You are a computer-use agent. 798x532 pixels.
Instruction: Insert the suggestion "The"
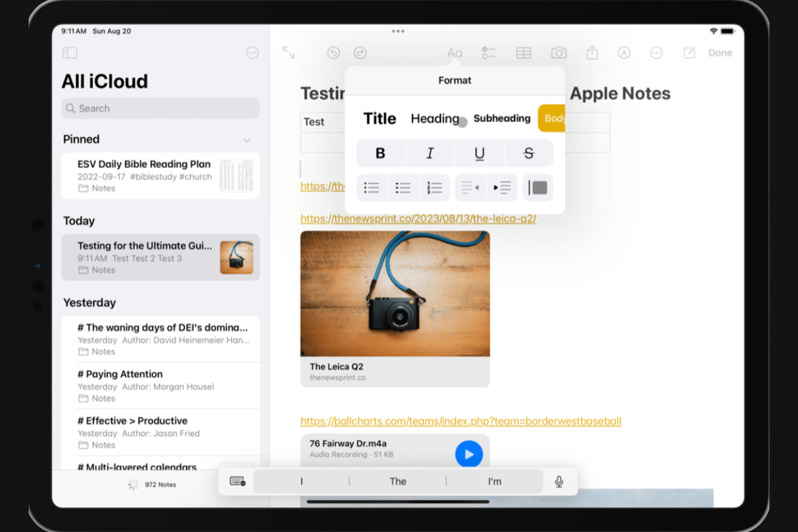(398, 481)
